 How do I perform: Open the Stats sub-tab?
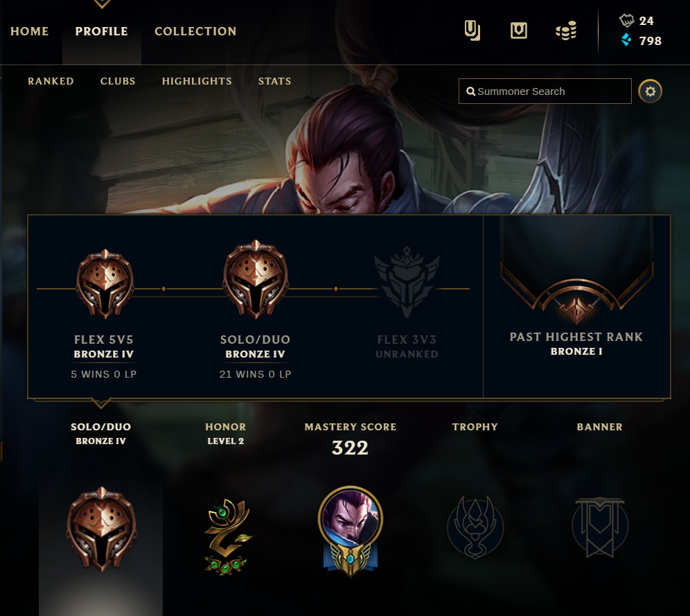coord(274,81)
